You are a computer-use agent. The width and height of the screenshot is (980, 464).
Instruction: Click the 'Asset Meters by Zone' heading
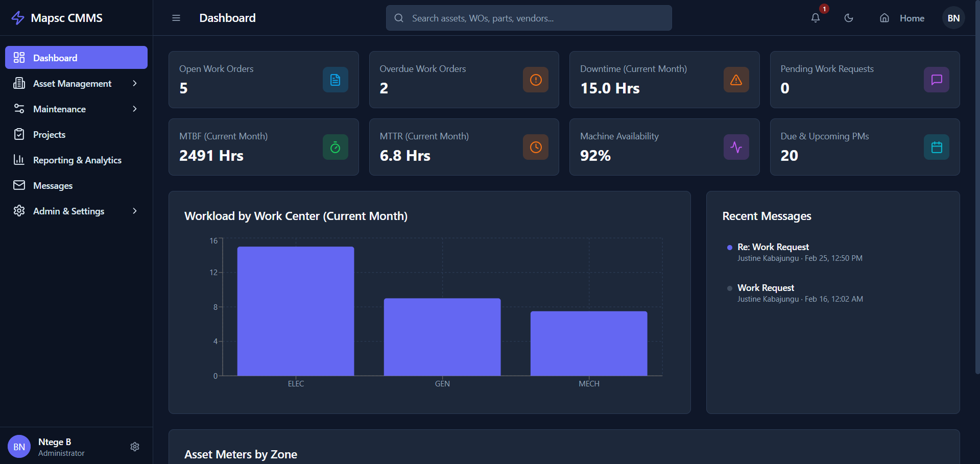[241, 454]
